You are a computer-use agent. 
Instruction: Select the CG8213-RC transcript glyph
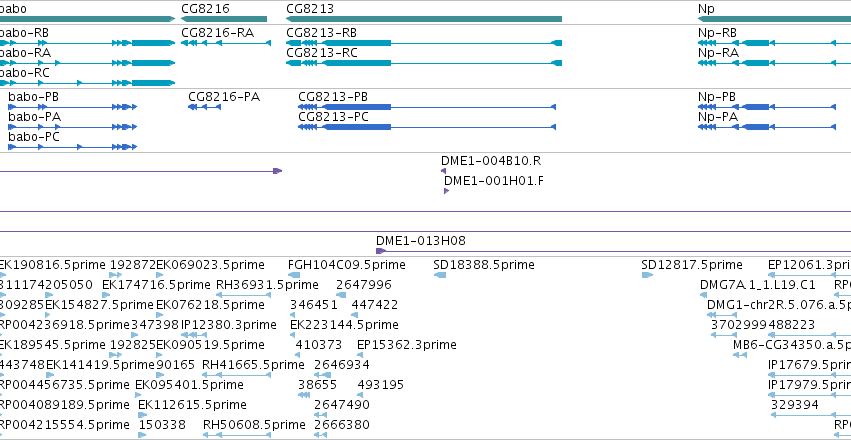point(424,63)
